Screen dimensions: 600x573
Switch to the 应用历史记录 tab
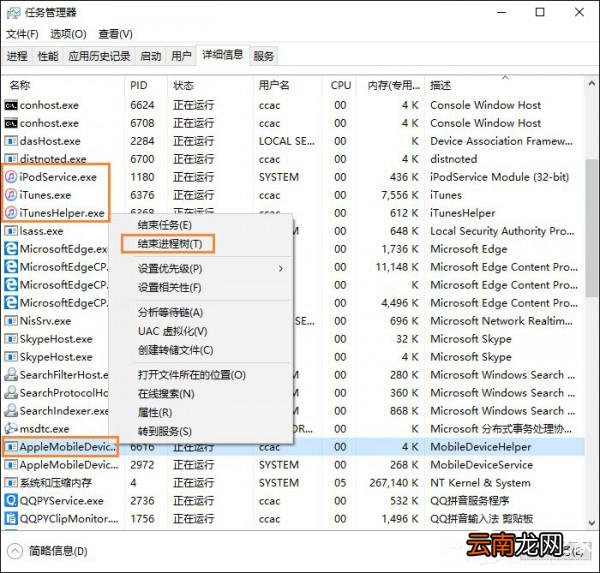(99, 56)
